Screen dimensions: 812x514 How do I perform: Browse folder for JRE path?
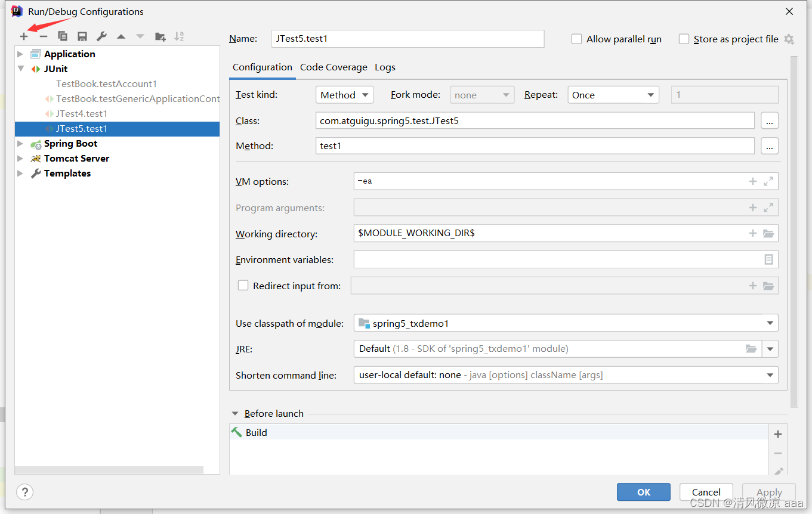click(751, 349)
